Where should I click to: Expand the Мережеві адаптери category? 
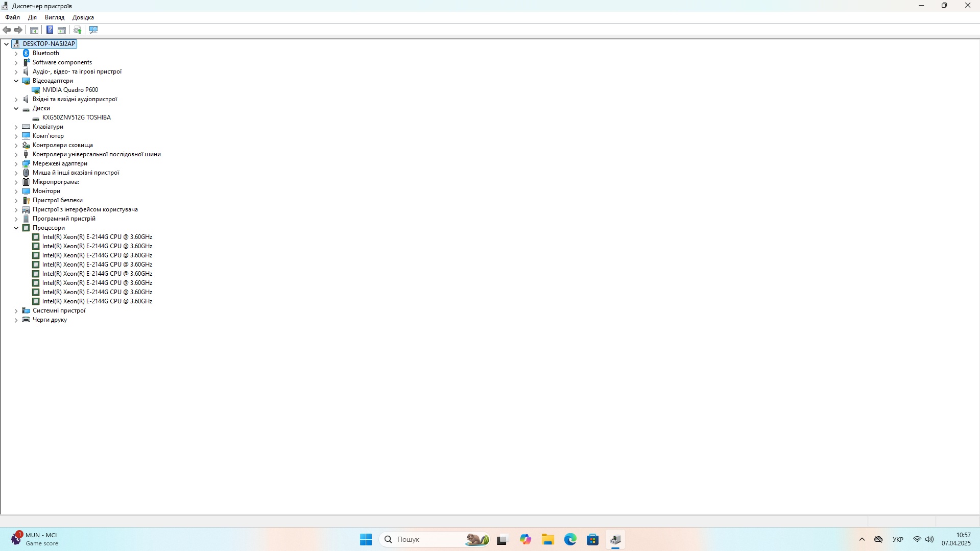click(16, 163)
